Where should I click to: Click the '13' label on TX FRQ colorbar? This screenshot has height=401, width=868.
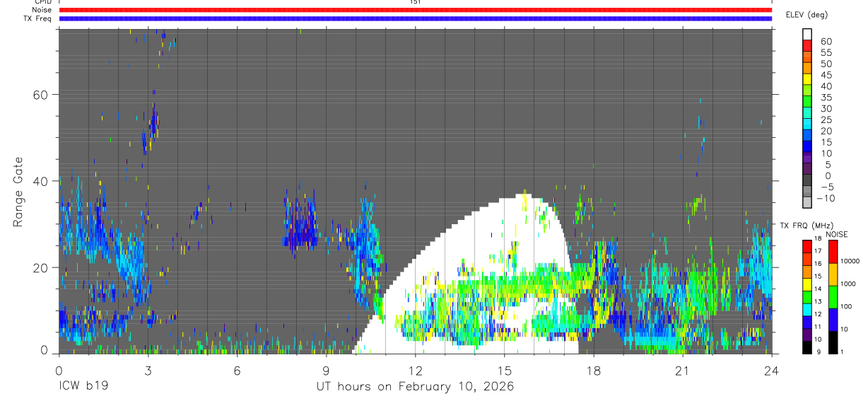(817, 302)
